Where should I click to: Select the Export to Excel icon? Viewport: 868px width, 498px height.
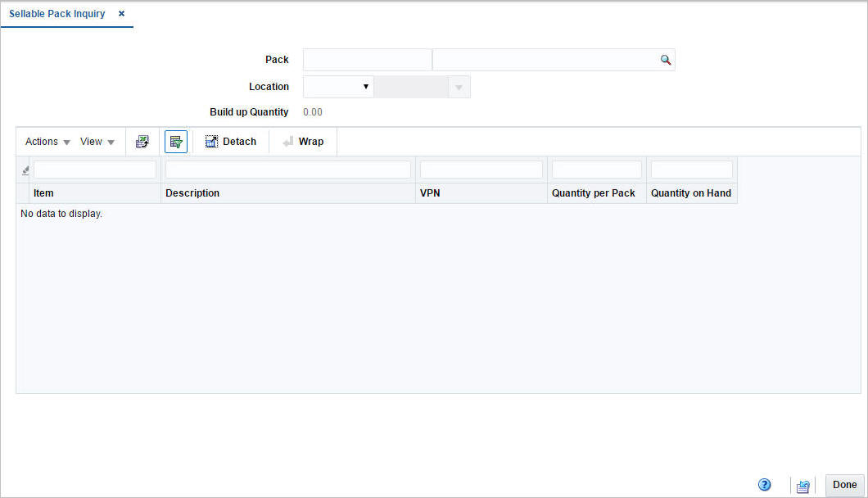pyautogui.click(x=142, y=141)
